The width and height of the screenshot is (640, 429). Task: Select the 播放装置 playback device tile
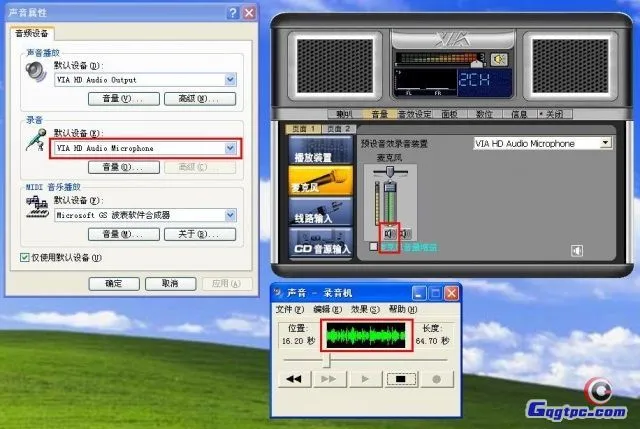pyautogui.click(x=321, y=150)
